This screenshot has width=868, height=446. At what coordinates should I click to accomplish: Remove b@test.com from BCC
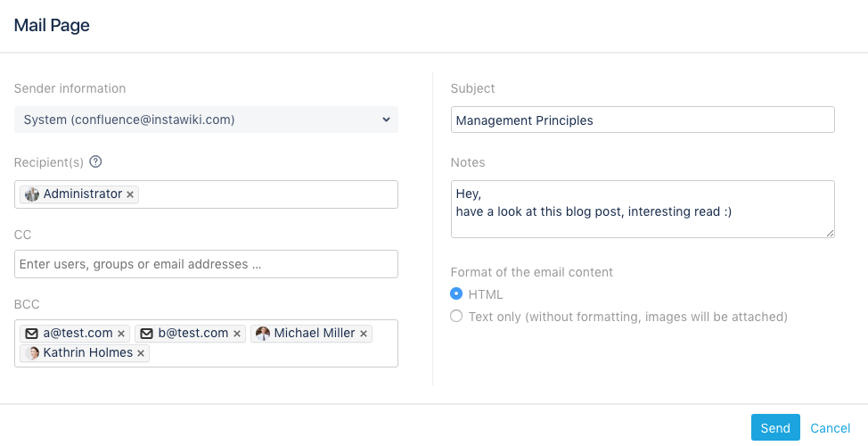[237, 334]
